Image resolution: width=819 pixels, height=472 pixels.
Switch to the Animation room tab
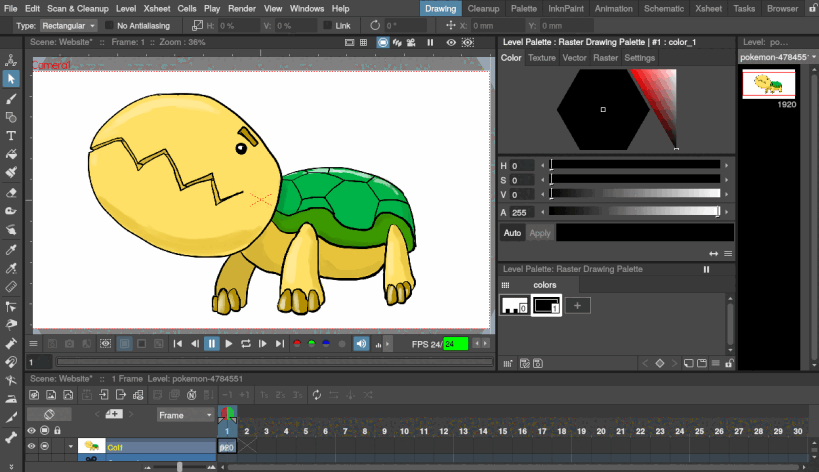(614, 8)
